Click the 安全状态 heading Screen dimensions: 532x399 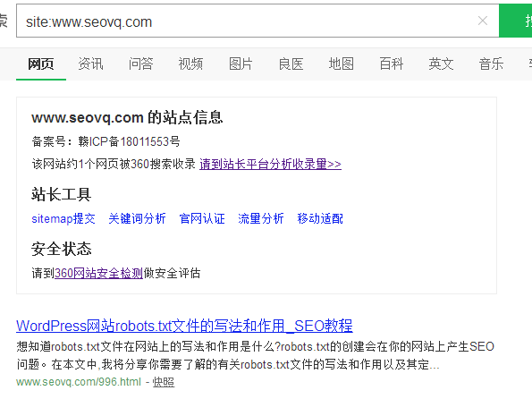pyautogui.click(x=62, y=249)
